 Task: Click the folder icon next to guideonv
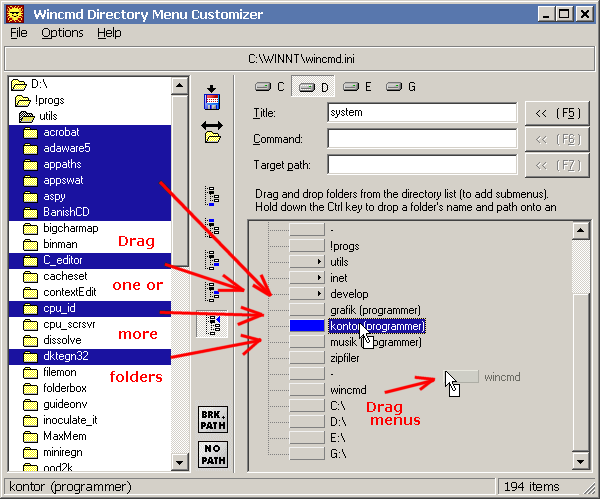pyautogui.click(x=30, y=405)
